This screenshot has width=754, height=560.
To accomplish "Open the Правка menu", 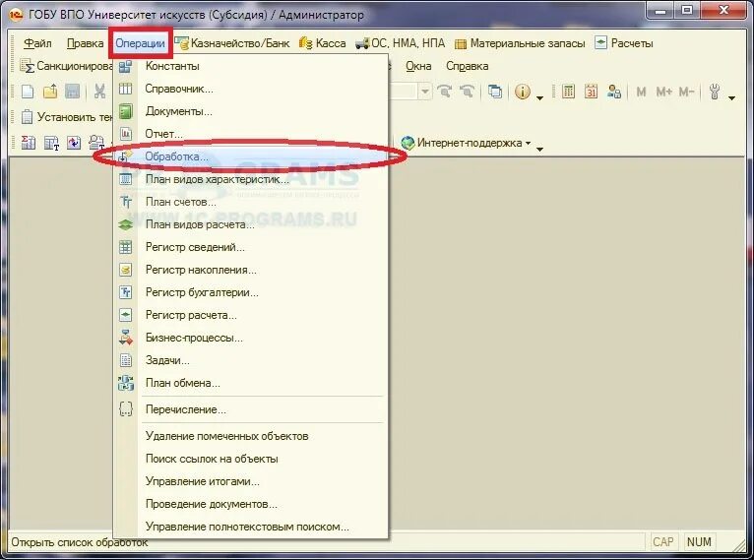I will [x=85, y=43].
